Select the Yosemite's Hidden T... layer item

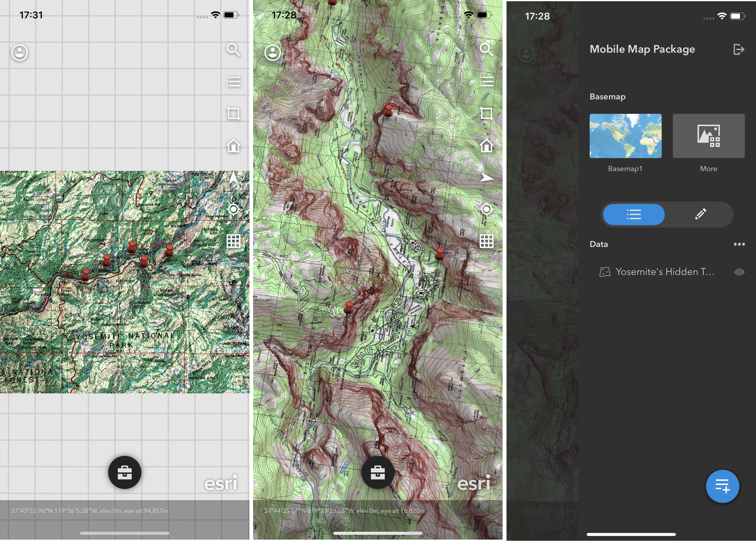664,272
